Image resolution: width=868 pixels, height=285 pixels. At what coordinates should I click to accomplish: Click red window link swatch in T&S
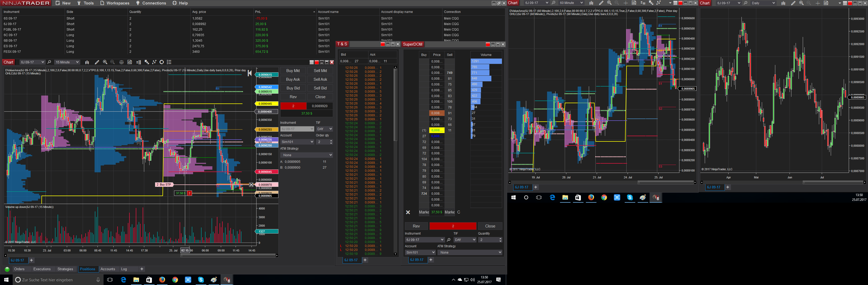tap(383, 44)
